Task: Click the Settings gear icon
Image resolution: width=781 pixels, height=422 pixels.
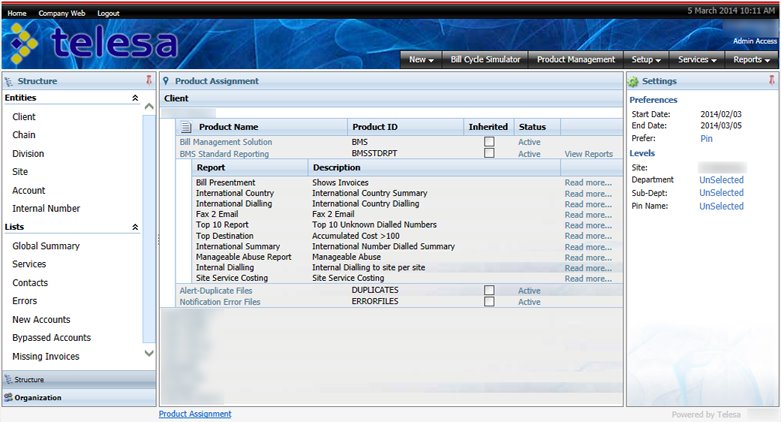Action: click(x=633, y=81)
